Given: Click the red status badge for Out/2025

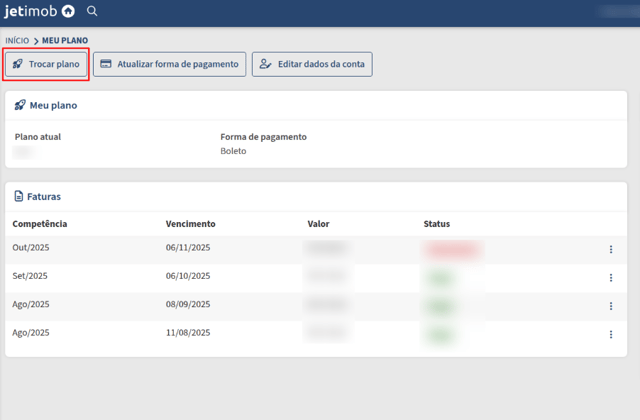Looking at the screenshot, I should click(452, 249).
